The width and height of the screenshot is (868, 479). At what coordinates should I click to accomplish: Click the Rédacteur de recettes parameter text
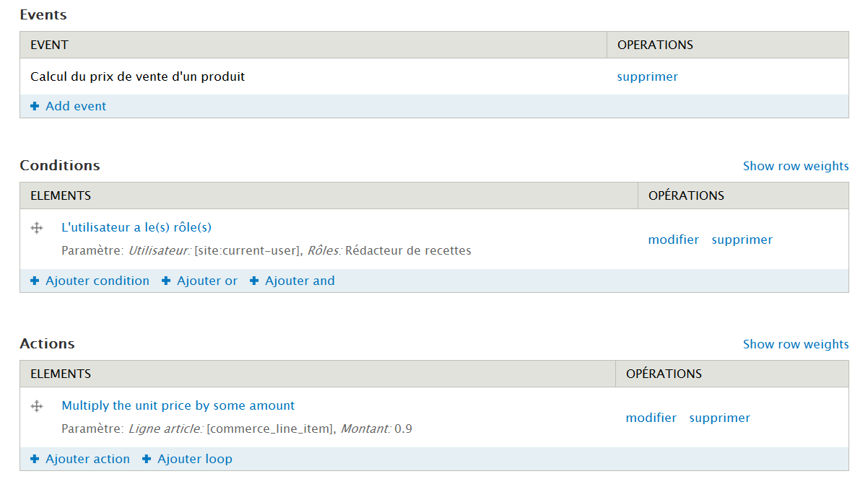click(408, 251)
